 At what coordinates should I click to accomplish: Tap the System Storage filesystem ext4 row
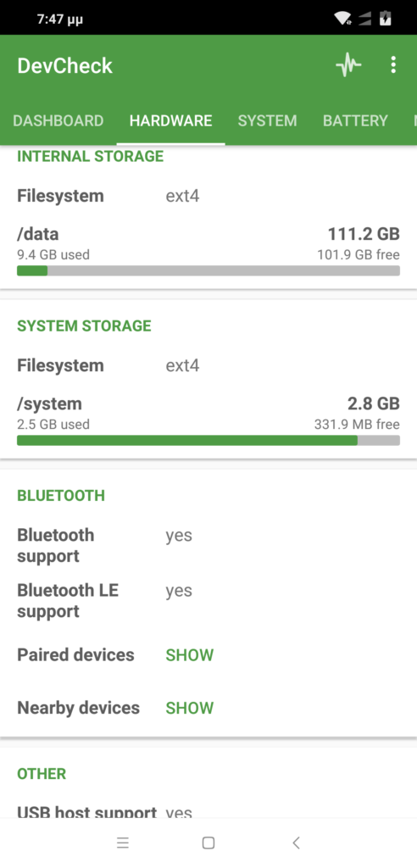[208, 365]
